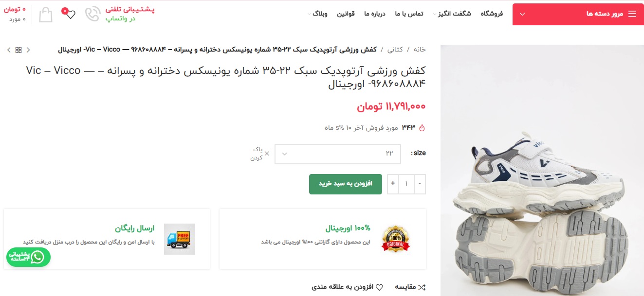Click the کتانی breadcrumb link
644x296 pixels.
[x=395, y=50]
